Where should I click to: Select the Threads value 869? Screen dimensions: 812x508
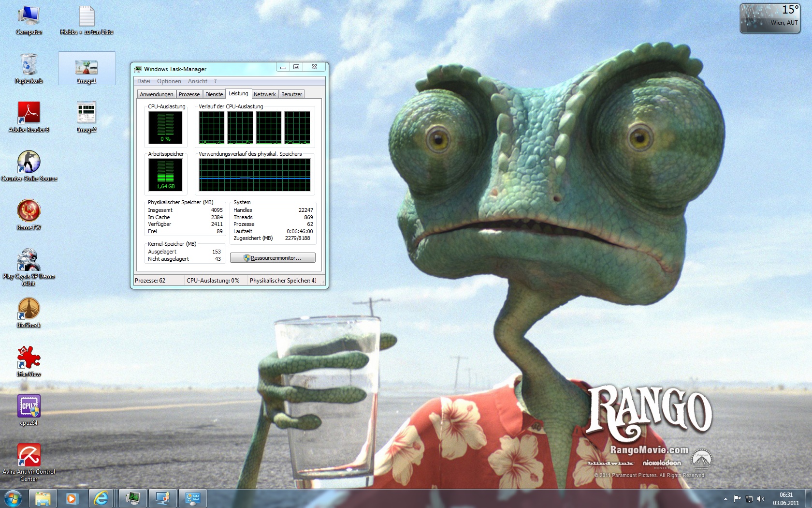(308, 217)
